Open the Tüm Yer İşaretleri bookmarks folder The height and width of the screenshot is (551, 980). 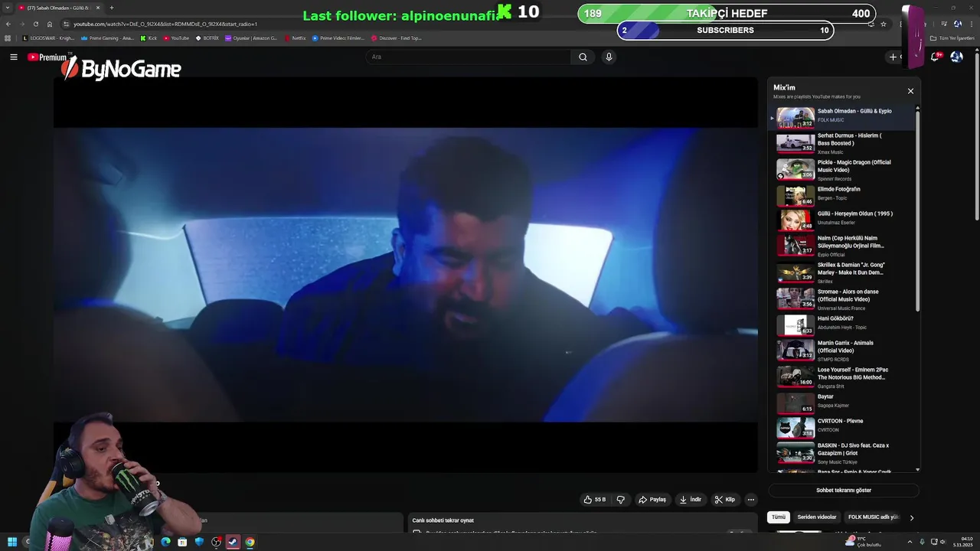click(x=952, y=38)
